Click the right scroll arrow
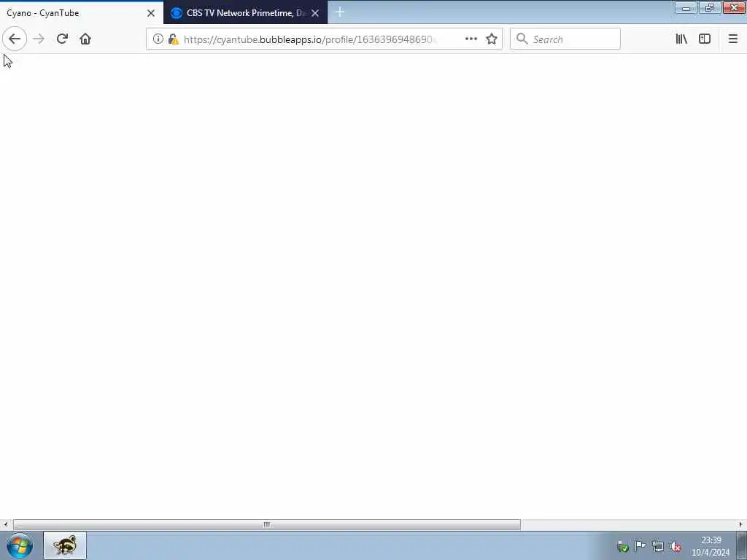 point(740,525)
